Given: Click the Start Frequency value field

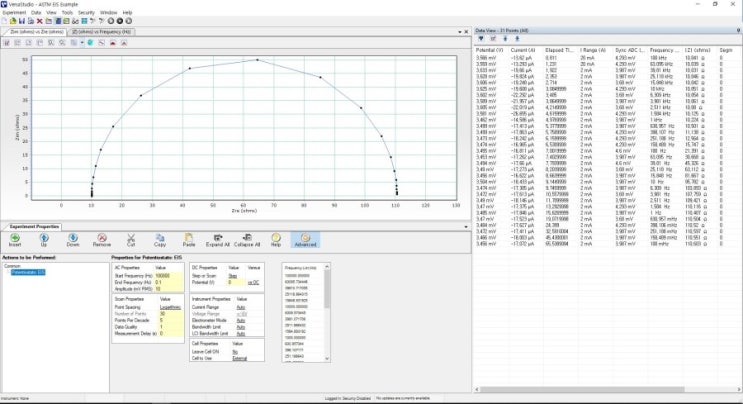Looking at the screenshot, I should (x=166, y=274).
